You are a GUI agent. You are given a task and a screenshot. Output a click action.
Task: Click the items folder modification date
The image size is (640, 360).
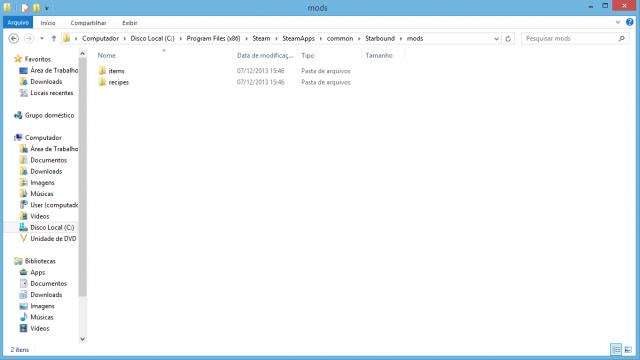coord(260,71)
